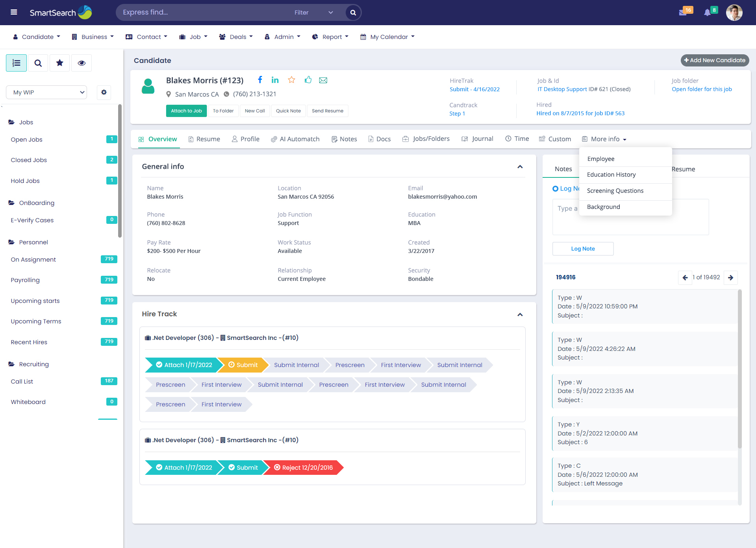756x548 pixels.
Task: Select the Log Note radio button
Action: point(555,188)
